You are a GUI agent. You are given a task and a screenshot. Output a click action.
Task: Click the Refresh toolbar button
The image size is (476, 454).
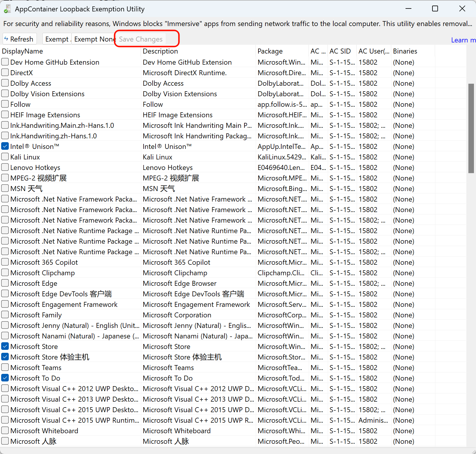click(19, 39)
